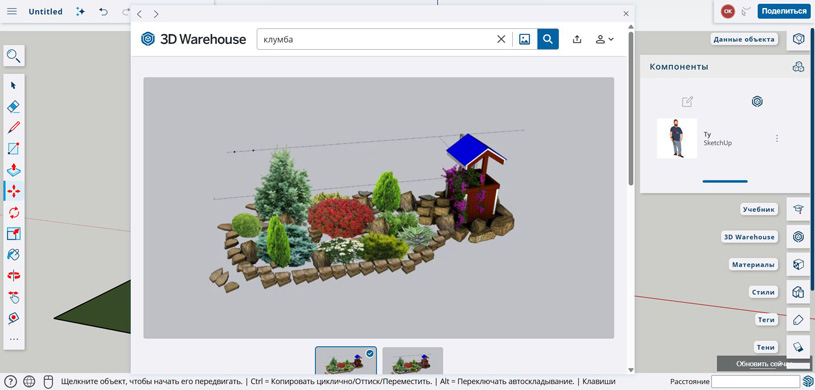Image resolution: width=815 pixels, height=390 pixels.
Task: Go forward in 3D Warehouse dialog
Action: (x=156, y=14)
